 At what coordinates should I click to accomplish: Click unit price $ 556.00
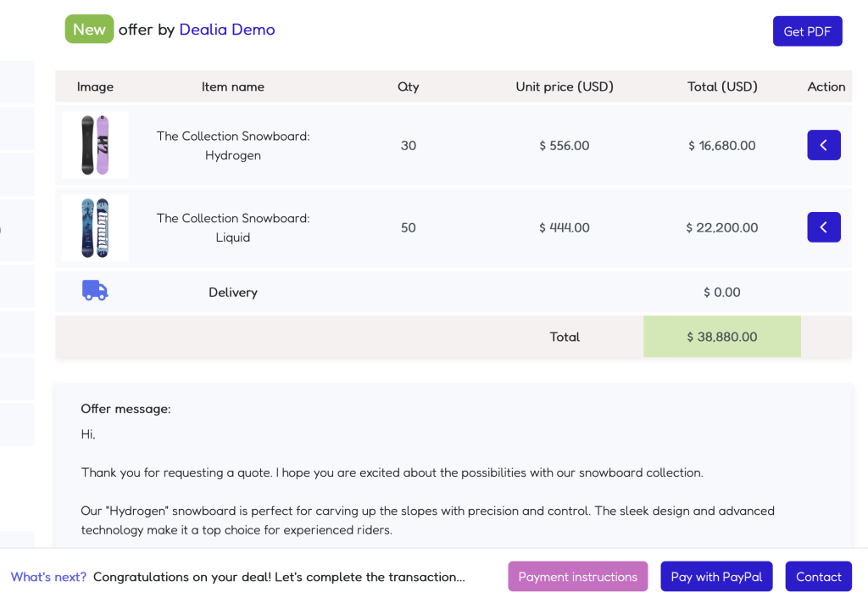pyautogui.click(x=564, y=146)
